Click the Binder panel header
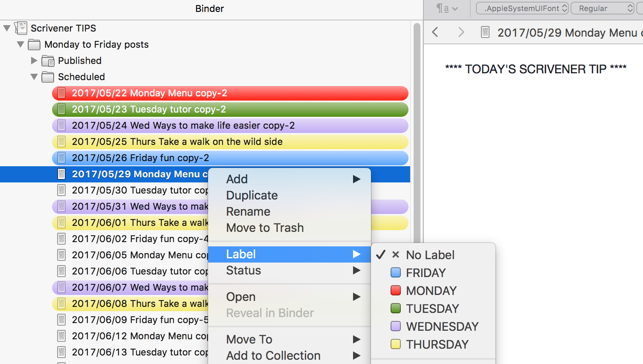The image size is (643, 364). tap(209, 9)
